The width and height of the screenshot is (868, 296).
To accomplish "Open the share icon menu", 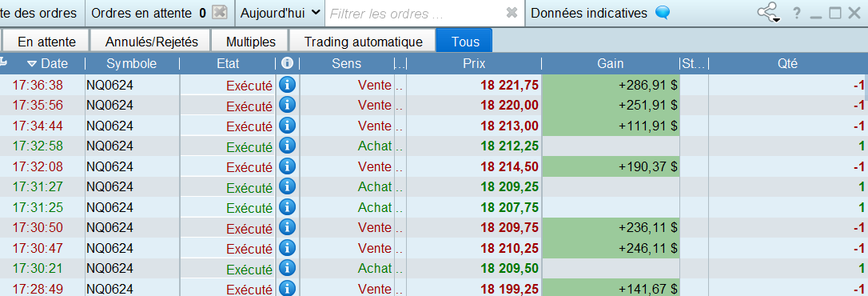I will point(768,13).
